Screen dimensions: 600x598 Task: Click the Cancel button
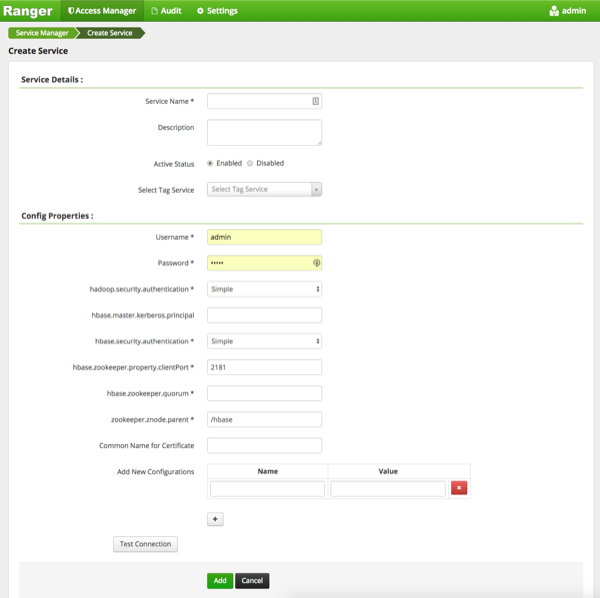(x=252, y=580)
